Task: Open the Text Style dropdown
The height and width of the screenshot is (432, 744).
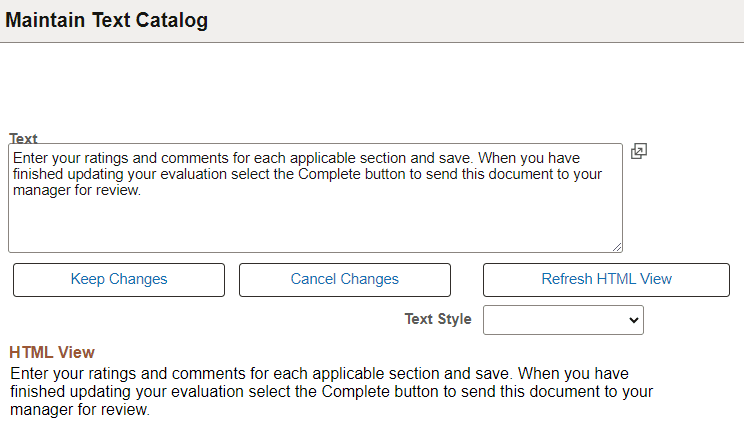Action: tap(563, 320)
